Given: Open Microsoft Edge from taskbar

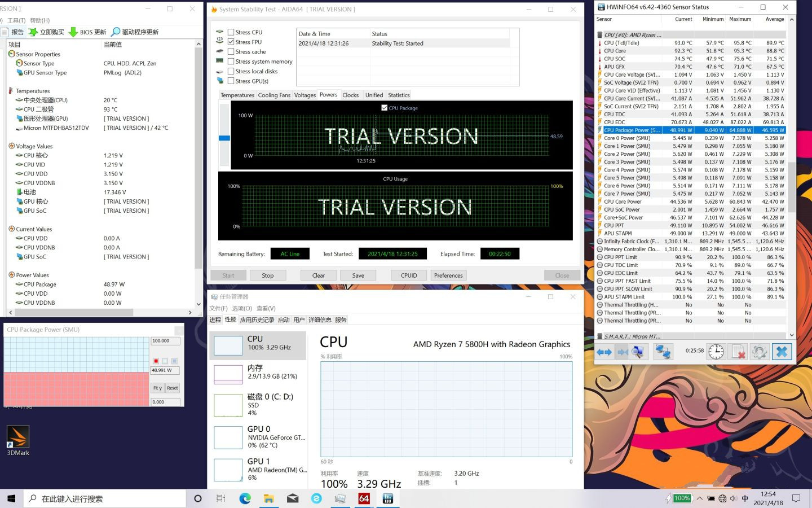Looking at the screenshot, I should click(x=245, y=498).
